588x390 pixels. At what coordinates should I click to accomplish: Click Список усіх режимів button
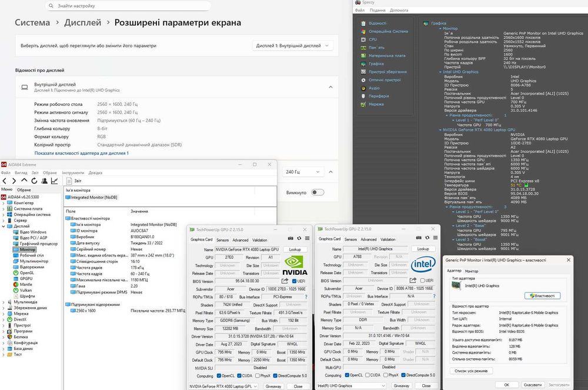coord(471,371)
